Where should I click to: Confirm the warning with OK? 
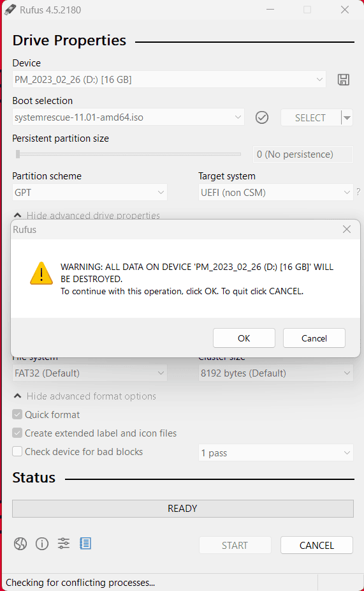[x=244, y=338]
